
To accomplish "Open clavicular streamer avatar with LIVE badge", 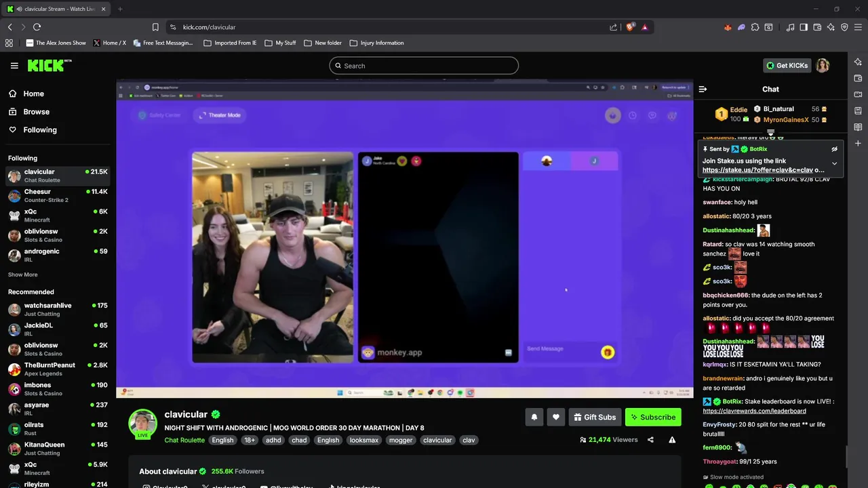I will tap(142, 424).
